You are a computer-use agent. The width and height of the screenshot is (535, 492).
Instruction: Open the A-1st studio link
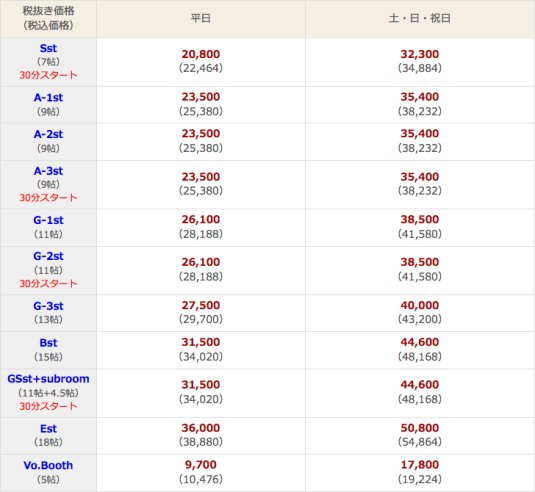pos(48,98)
